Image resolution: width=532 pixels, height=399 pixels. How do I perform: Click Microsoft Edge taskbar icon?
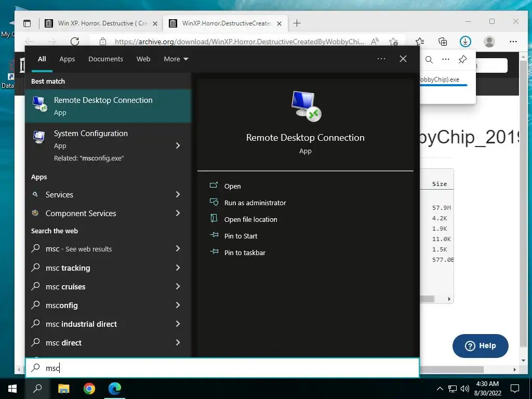coord(115,388)
